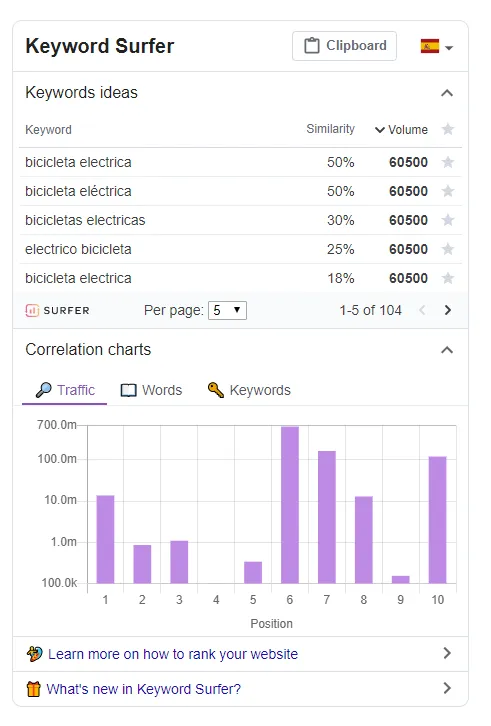This screenshot has width=491, height=726.
Task: Click the chevron beside Learn more link
Action: (447, 653)
